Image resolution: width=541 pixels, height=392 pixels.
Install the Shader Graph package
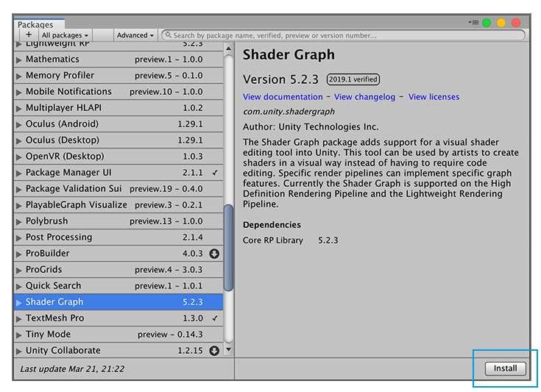[506, 368]
